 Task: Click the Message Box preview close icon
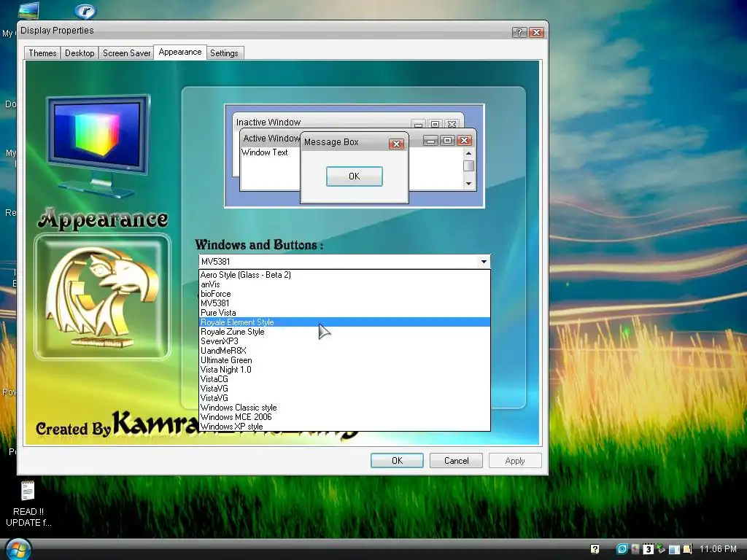pyautogui.click(x=396, y=144)
